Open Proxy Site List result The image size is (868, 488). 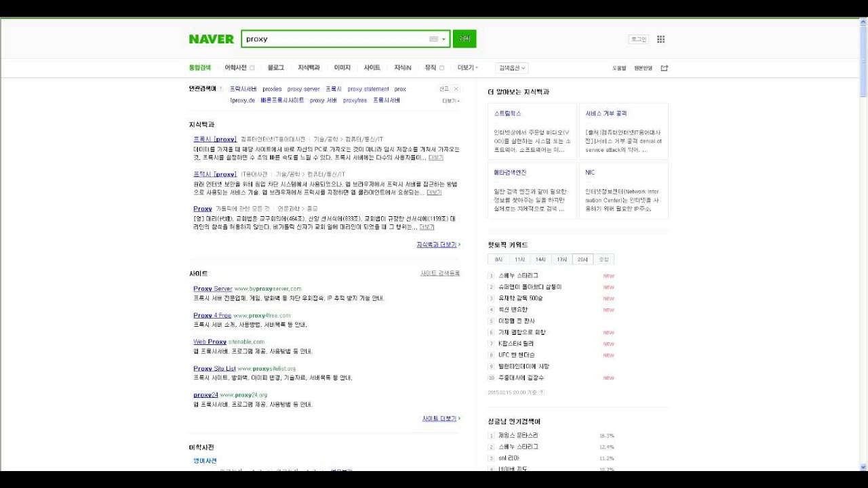coord(214,369)
